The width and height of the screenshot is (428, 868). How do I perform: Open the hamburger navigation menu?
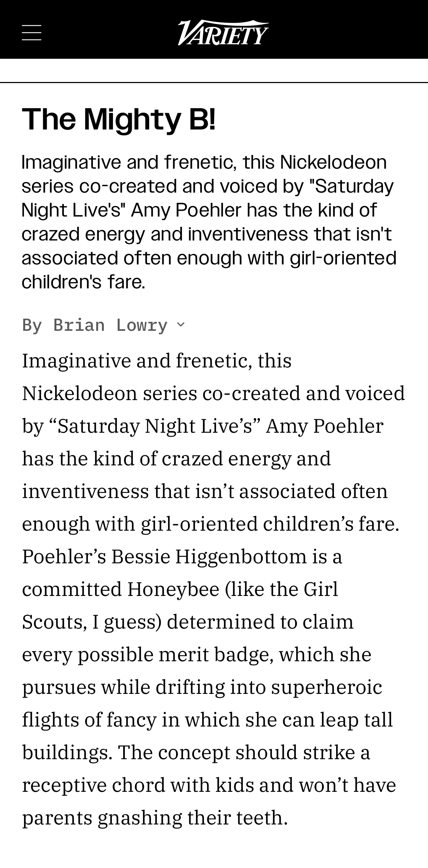tap(32, 33)
